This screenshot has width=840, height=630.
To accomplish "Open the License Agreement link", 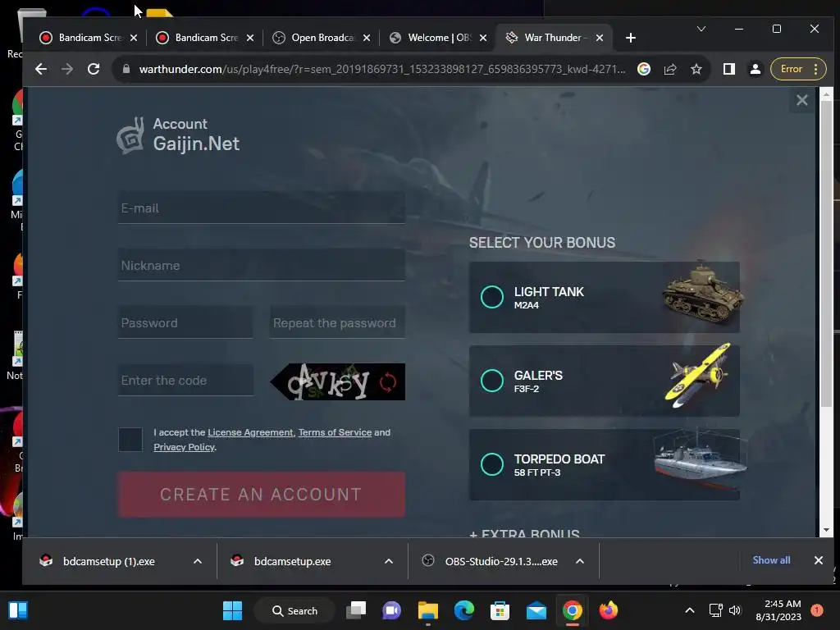I will [250, 432].
